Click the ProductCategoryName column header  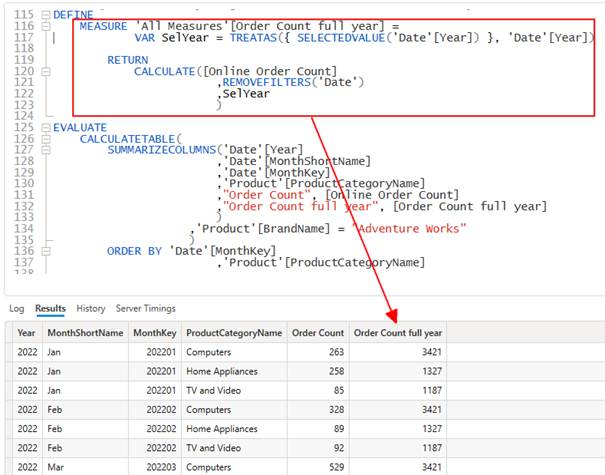tap(234, 333)
